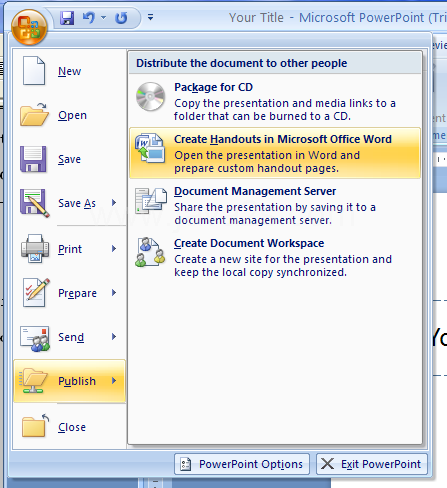The height and width of the screenshot is (488, 447).
Task: Click the open folder icon for Open
Action: tap(34, 114)
